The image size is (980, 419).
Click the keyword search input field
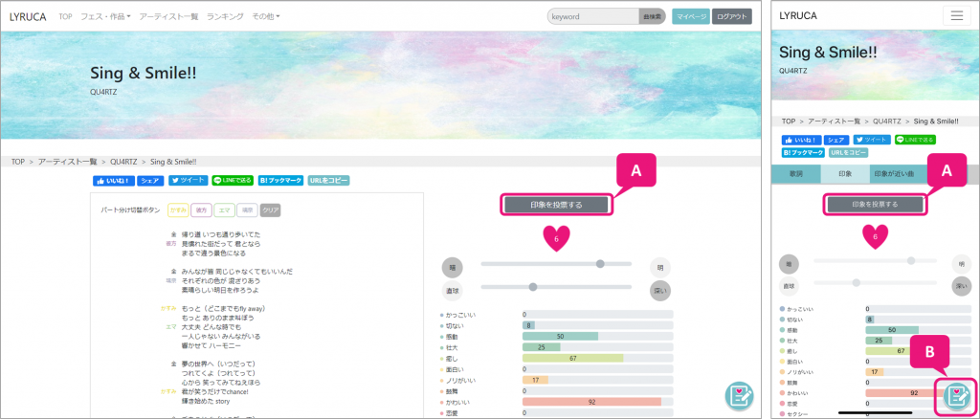click(x=591, y=16)
